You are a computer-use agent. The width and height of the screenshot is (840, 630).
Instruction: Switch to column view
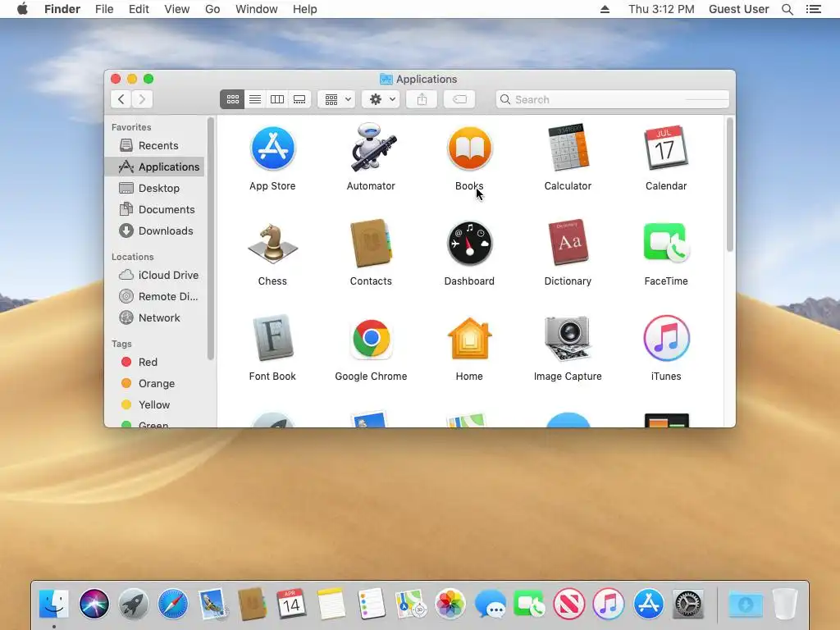(x=277, y=99)
